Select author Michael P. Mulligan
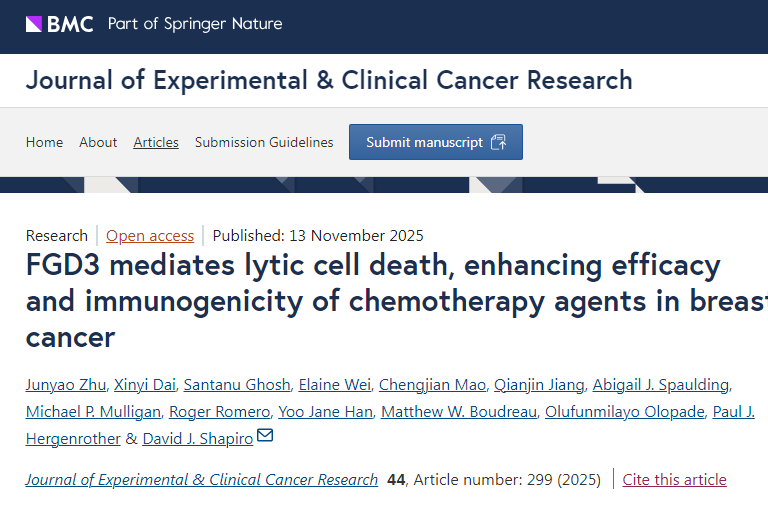768x505 pixels. tap(92, 412)
